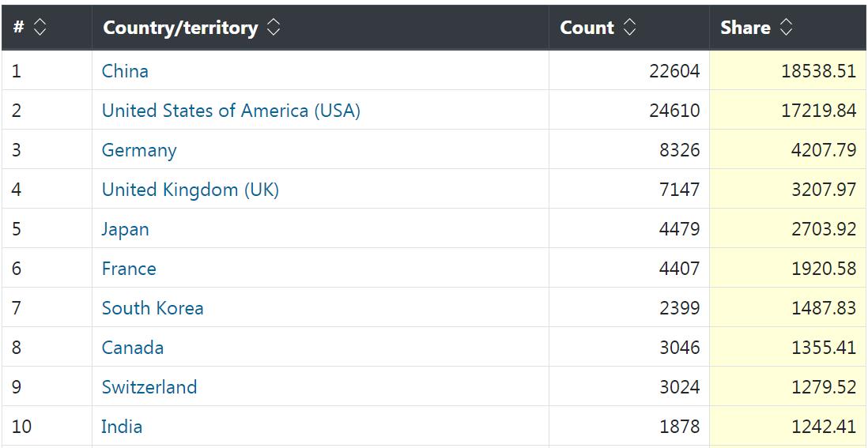Go to the France entry
Viewport: 868px width, 448px height.
129,269
